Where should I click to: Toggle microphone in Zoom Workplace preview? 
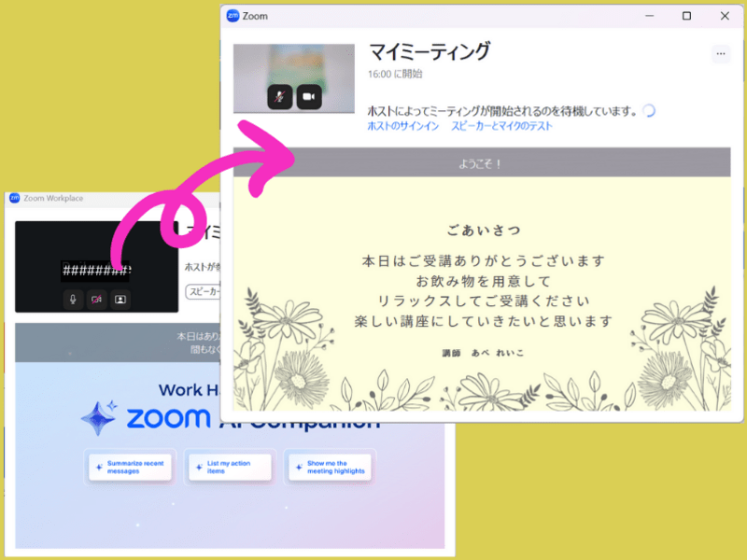click(x=72, y=299)
